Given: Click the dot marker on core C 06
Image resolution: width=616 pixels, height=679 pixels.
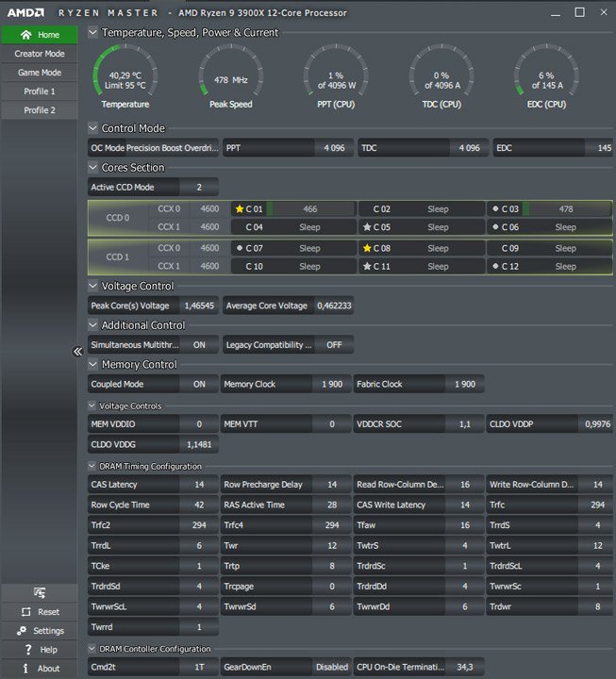Looking at the screenshot, I should pos(495,227).
